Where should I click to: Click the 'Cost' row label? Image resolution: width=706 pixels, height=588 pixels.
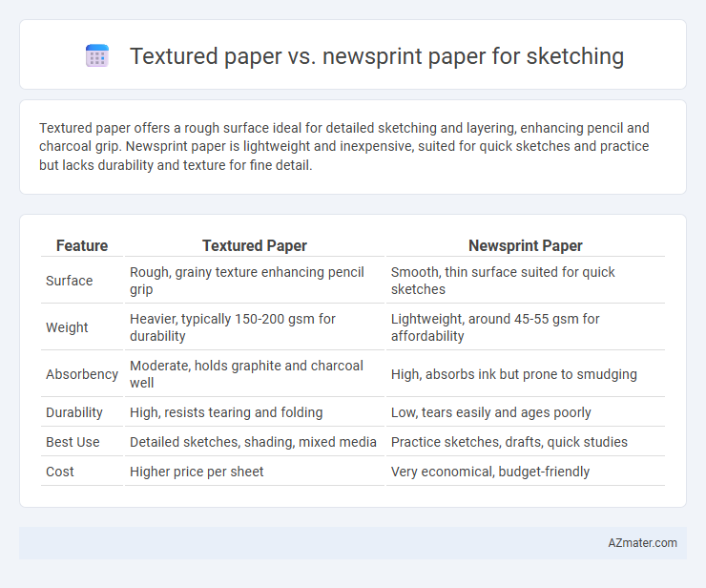[x=60, y=472]
